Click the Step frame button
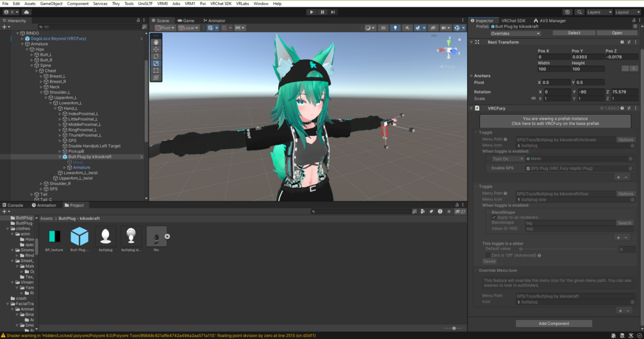 [333, 12]
